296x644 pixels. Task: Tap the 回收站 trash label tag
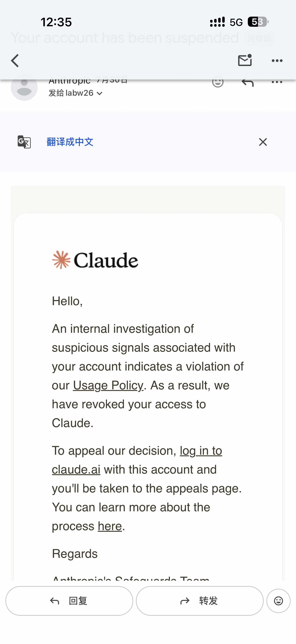tap(259, 38)
